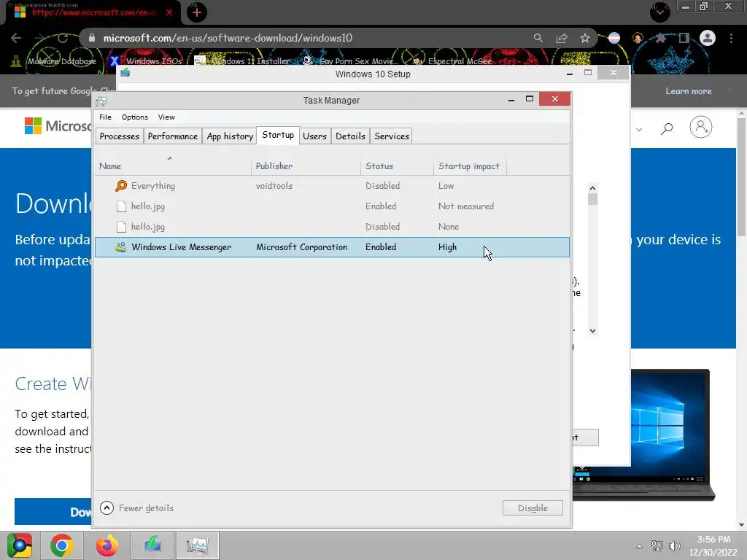Open a new Chrome tab
The height and width of the screenshot is (560, 747).
click(x=197, y=12)
